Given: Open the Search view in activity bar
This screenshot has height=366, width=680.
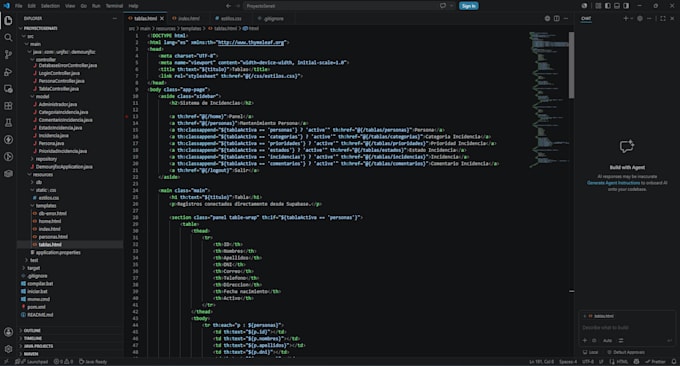Looking at the screenshot, I should click(x=8, y=38).
